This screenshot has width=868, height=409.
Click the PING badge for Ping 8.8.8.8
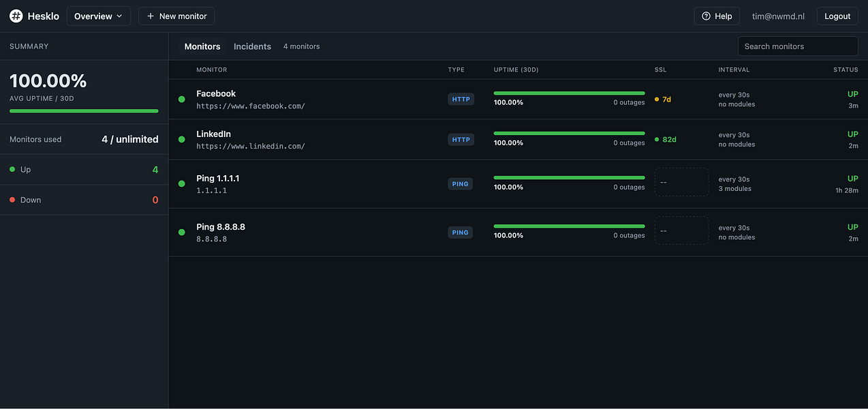461,232
